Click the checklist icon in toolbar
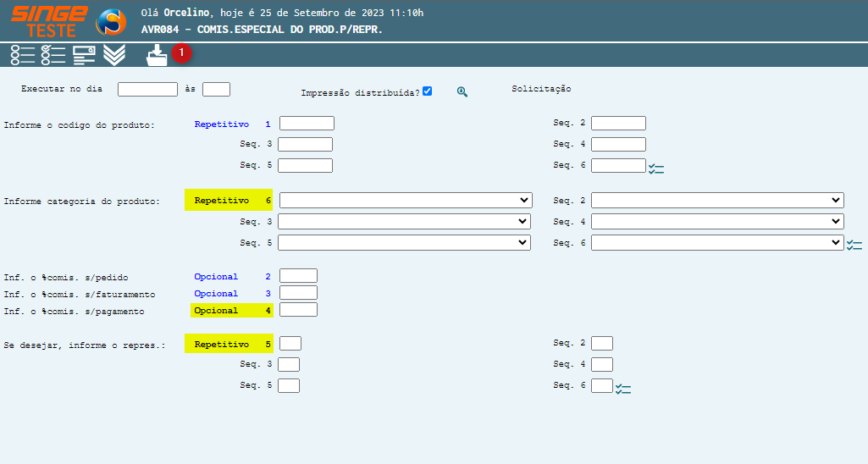Image resolution: width=868 pixels, height=464 pixels. (x=53, y=55)
